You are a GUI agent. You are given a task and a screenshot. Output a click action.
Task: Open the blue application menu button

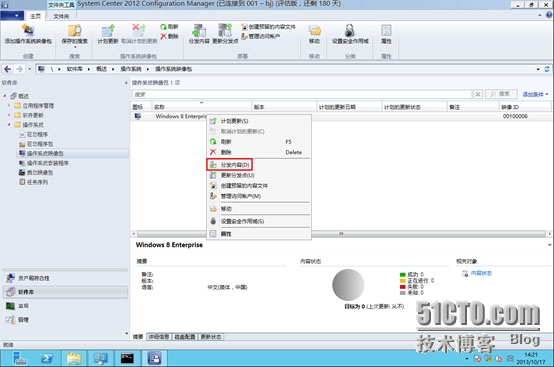click(x=12, y=16)
